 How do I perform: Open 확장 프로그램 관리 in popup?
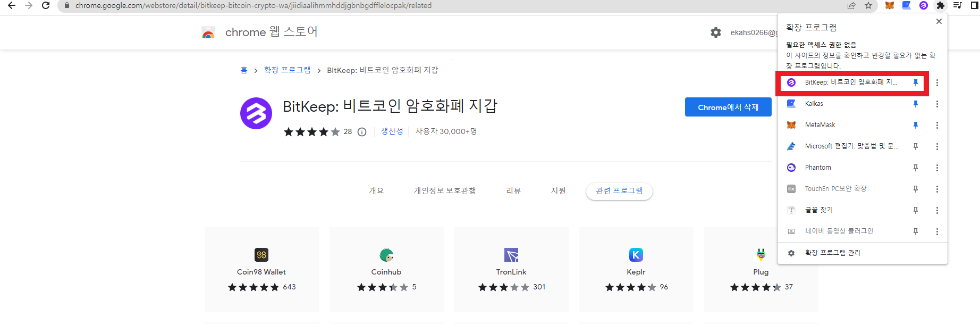pyautogui.click(x=832, y=253)
